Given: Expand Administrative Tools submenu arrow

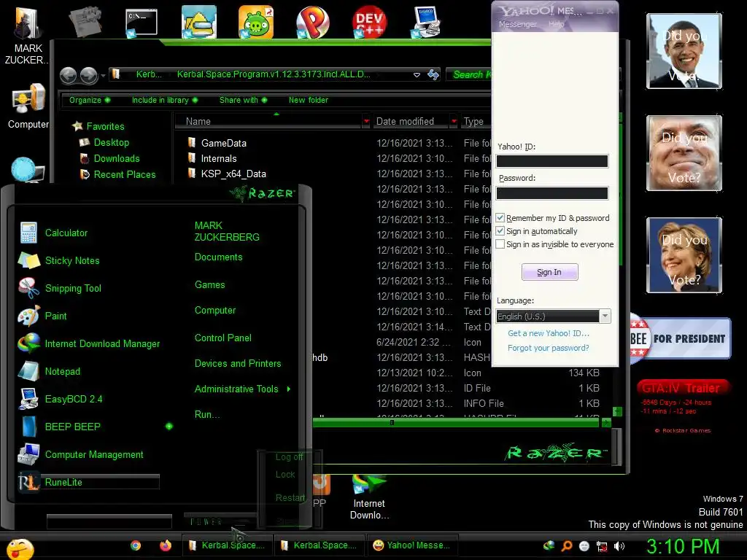Looking at the screenshot, I should pyautogui.click(x=289, y=389).
